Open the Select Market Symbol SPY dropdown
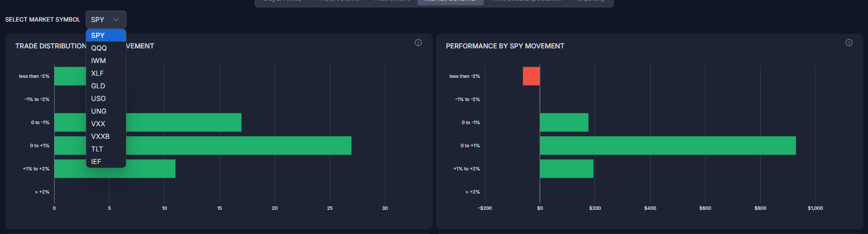This screenshot has height=234, width=868. (106, 19)
